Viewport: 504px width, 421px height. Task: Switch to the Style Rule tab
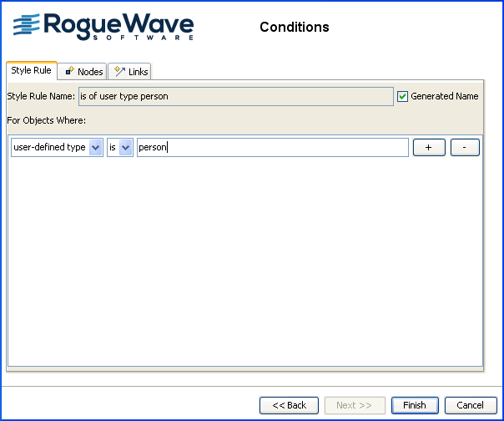32,71
